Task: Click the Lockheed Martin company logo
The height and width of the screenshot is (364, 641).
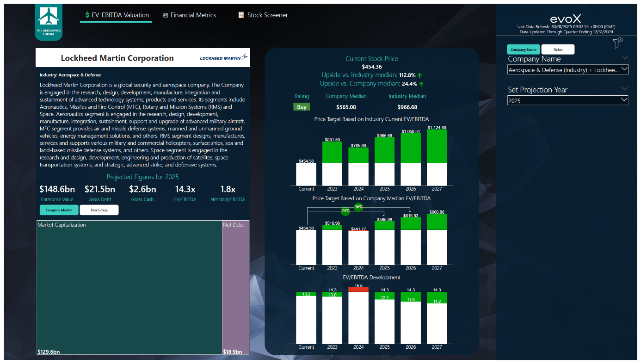Action: pyautogui.click(x=223, y=57)
